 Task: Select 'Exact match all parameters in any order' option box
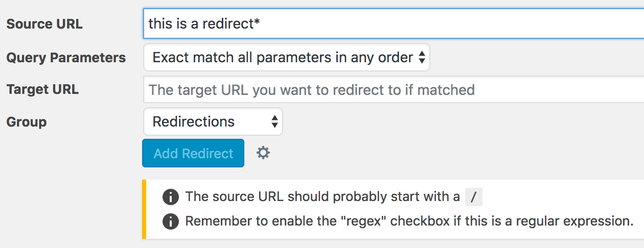pos(287,57)
